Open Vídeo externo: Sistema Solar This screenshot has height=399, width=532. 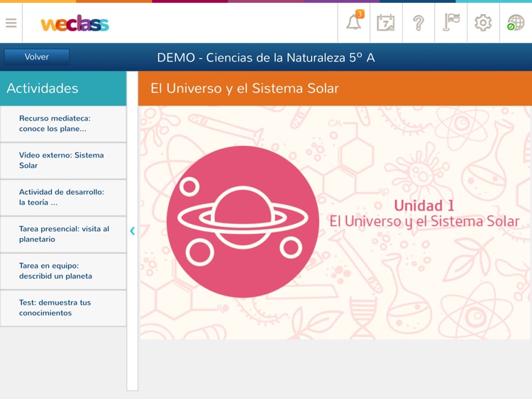[63, 161]
